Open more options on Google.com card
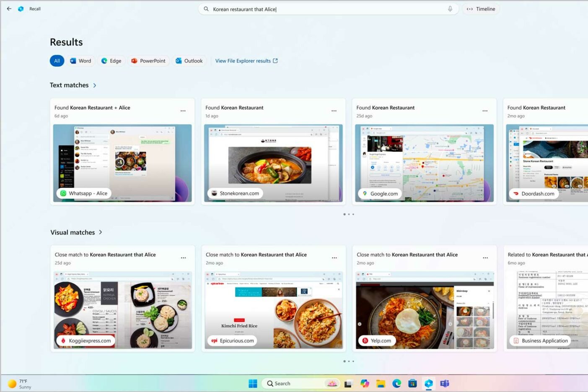The image size is (588, 392). pyautogui.click(x=485, y=111)
